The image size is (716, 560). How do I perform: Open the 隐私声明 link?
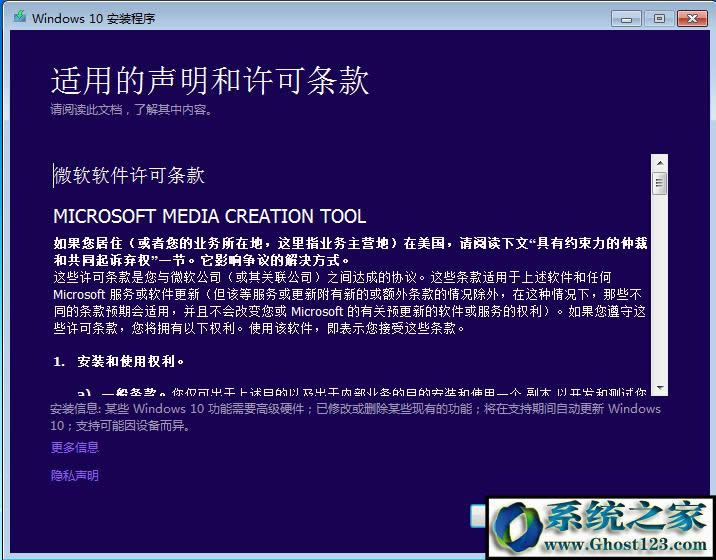click(75, 475)
